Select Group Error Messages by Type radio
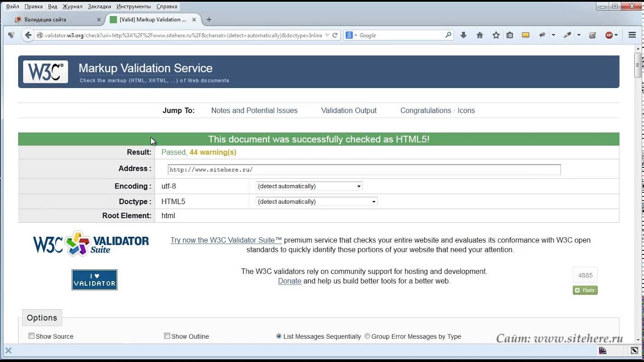 (x=367, y=336)
